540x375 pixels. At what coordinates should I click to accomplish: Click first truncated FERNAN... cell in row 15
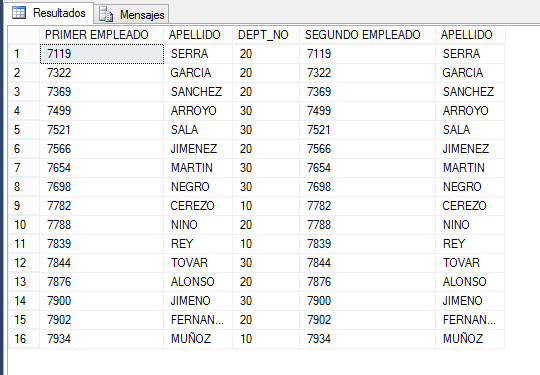point(198,320)
